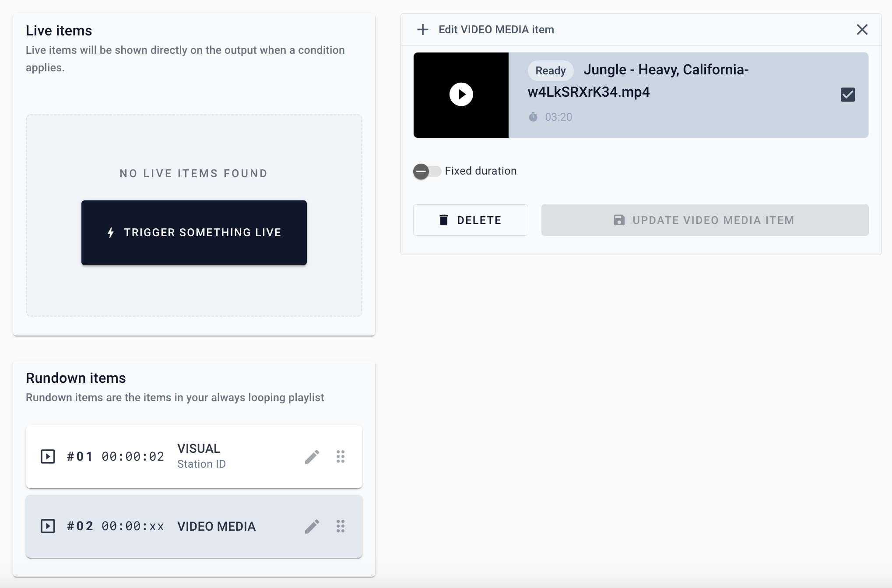Delete the video media item
Screen dimensions: 892x588
(x=471, y=220)
